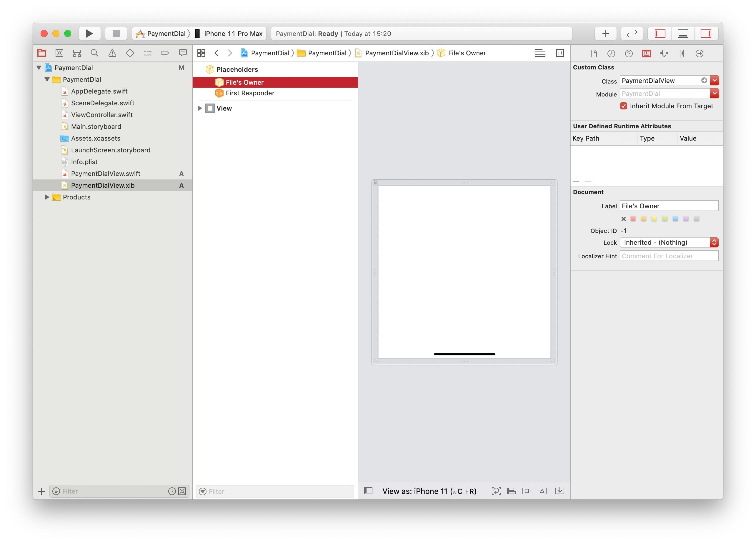The width and height of the screenshot is (756, 543).
Task: Open the Lock Inherited dropdown
Action: point(669,242)
